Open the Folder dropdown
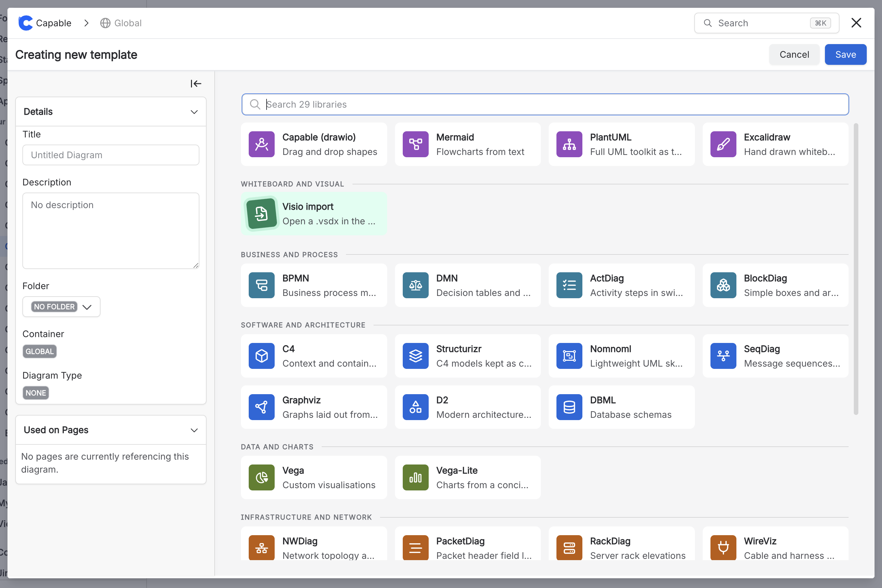Image resolution: width=882 pixels, height=588 pixels. point(62,307)
